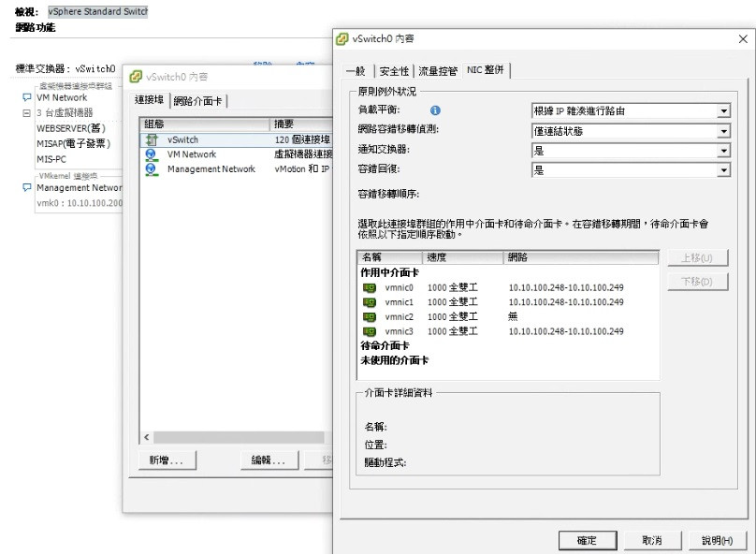Click the 名稱 column header
The height and width of the screenshot is (555, 756).
click(390, 257)
